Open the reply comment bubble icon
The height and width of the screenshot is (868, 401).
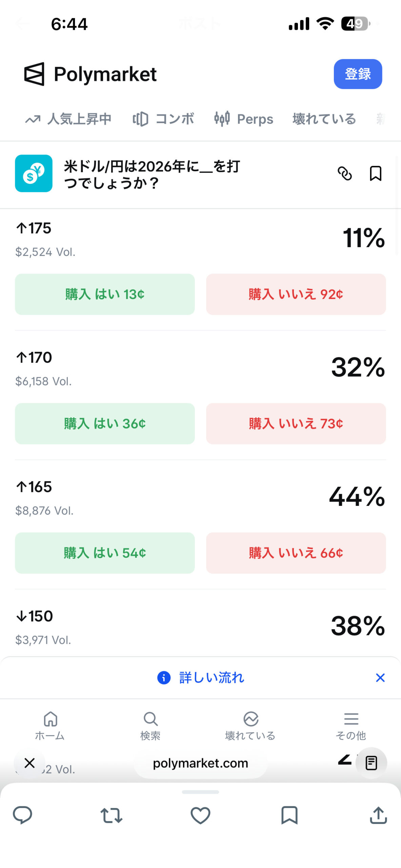[22, 815]
